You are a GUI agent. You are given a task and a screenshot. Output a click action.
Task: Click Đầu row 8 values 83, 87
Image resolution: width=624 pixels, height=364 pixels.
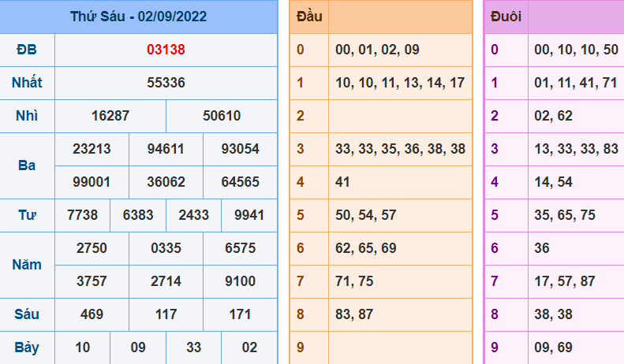[x=354, y=314]
